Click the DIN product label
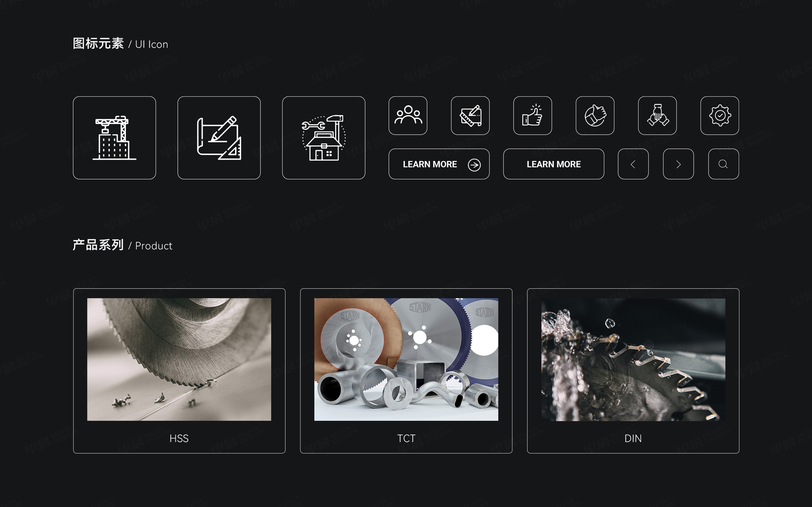The width and height of the screenshot is (812, 507). point(633,438)
